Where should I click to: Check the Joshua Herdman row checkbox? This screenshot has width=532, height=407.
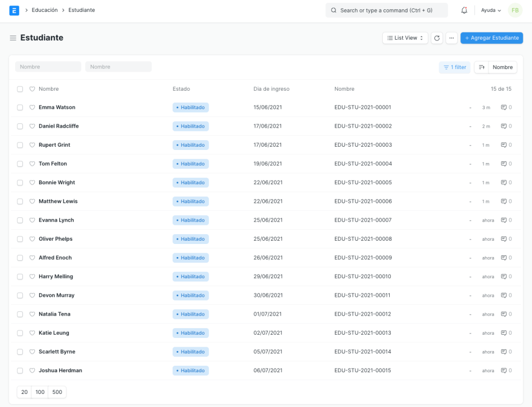coord(20,371)
